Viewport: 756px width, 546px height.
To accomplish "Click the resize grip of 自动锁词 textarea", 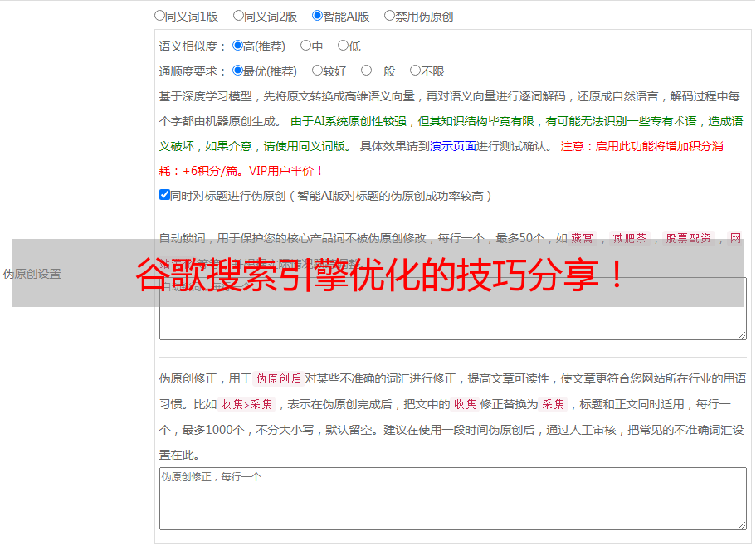I will tap(742, 335).
